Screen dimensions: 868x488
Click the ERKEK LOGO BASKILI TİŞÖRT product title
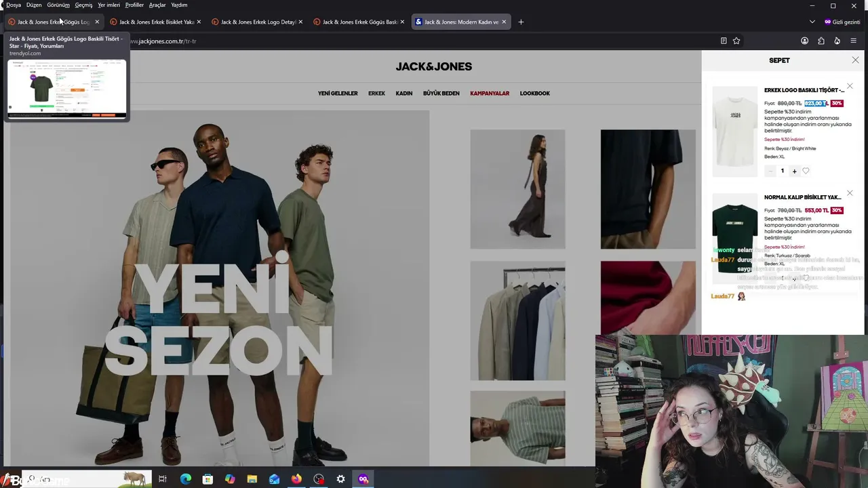click(804, 90)
